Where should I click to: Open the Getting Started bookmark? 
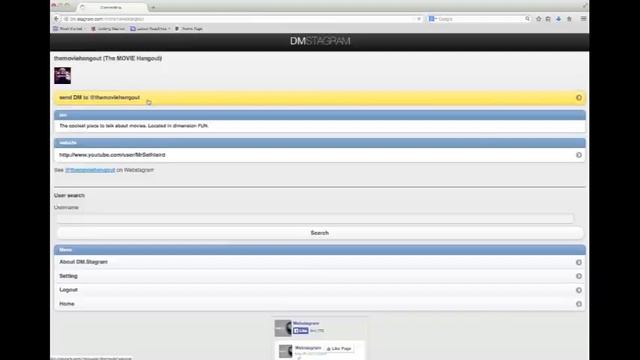click(108, 29)
